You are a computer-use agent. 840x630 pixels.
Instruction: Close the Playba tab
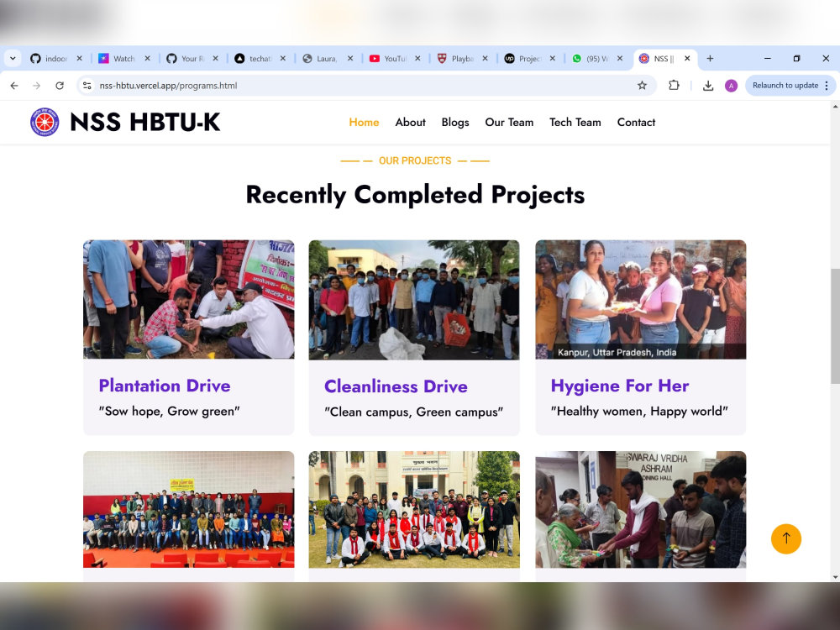tap(485, 59)
